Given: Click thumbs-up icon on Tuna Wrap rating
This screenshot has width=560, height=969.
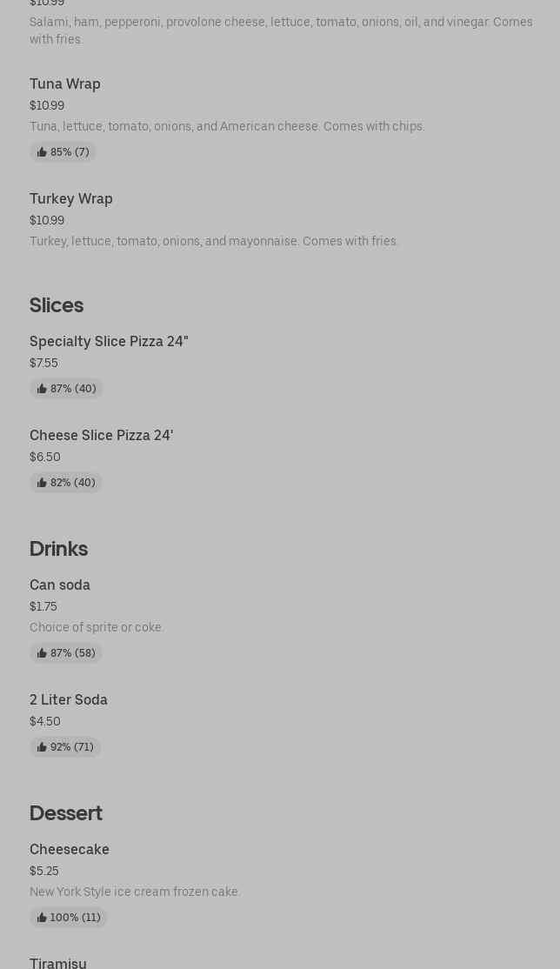Looking at the screenshot, I should pyautogui.click(x=42, y=152).
